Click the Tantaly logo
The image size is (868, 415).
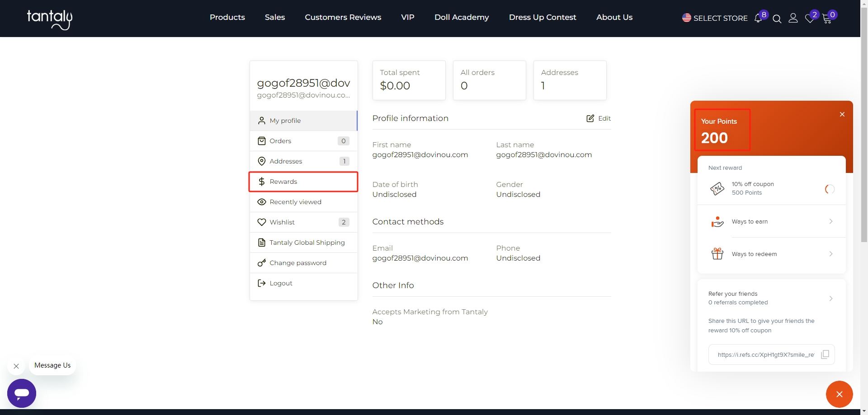pyautogui.click(x=50, y=19)
